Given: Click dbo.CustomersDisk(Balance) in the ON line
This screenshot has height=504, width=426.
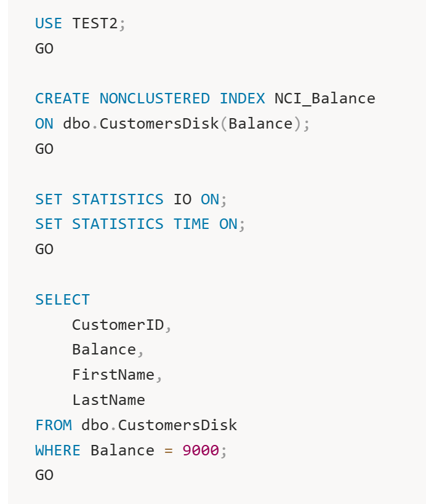Looking at the screenshot, I should click(x=182, y=124).
